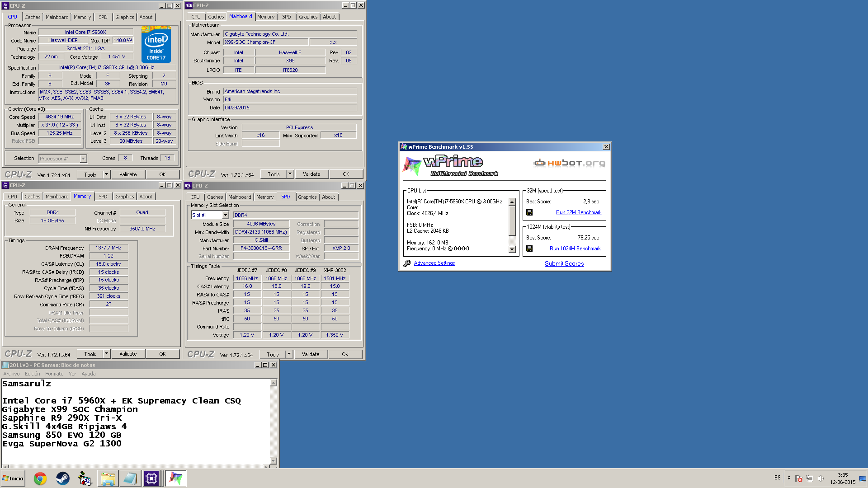
Task: Open Windows Explorer folder icon on taskbar
Action: (x=108, y=479)
